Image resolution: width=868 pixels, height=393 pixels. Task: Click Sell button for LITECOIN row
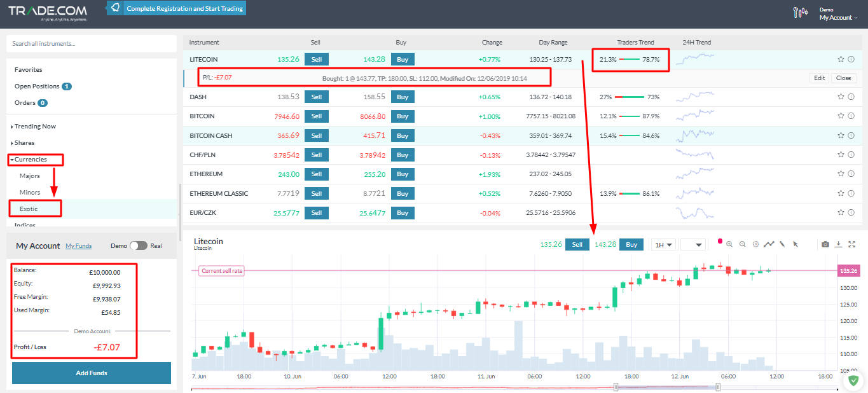(x=316, y=59)
